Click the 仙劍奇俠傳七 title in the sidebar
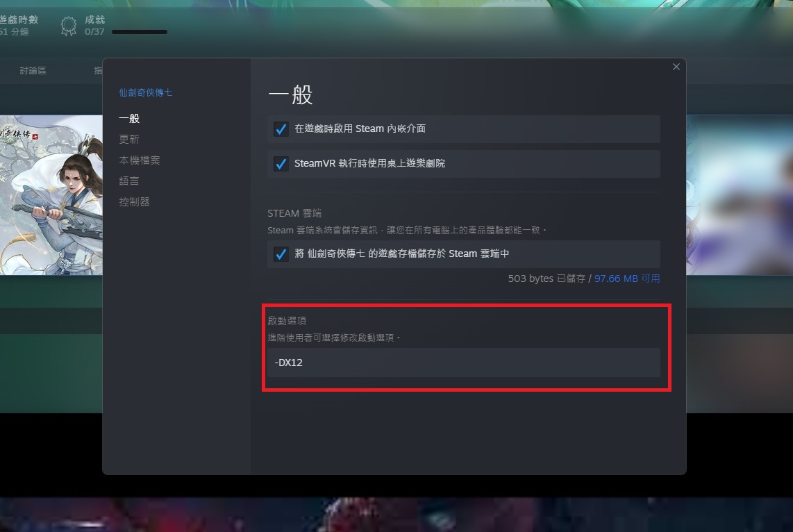Viewport: 793px width, 532px height. (x=145, y=92)
